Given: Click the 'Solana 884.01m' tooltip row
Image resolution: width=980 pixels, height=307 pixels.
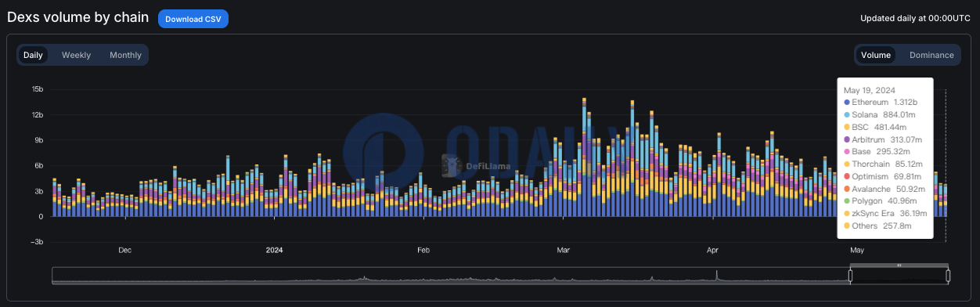Looking at the screenshot, I should click(883, 115).
